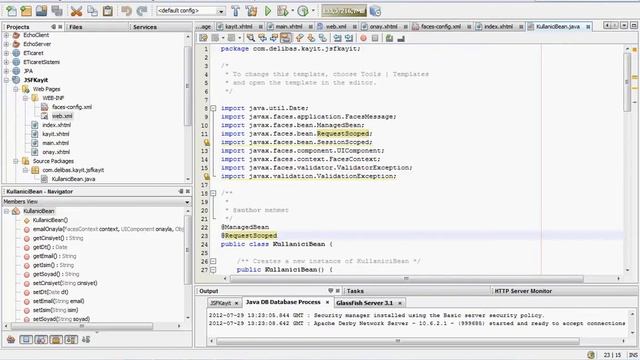Image resolution: width=640 pixels, height=360 pixels.
Task: Redo the last edit
Action: [141, 11]
